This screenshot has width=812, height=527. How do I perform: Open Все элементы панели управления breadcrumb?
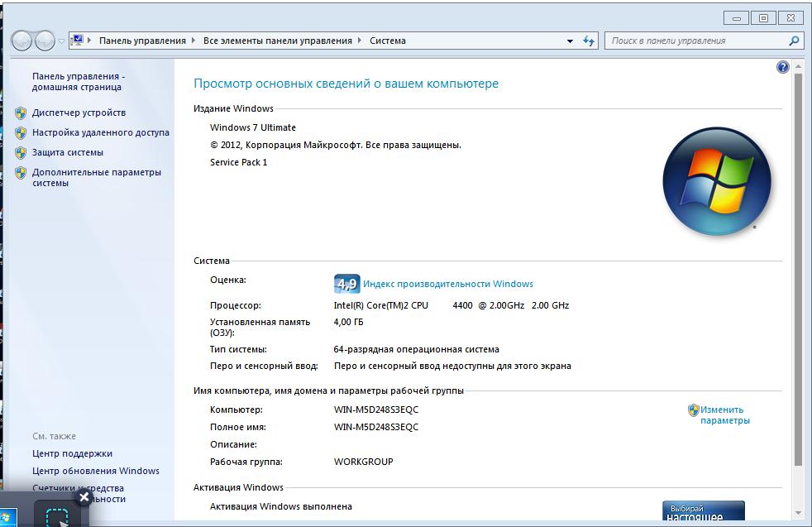[x=278, y=41]
